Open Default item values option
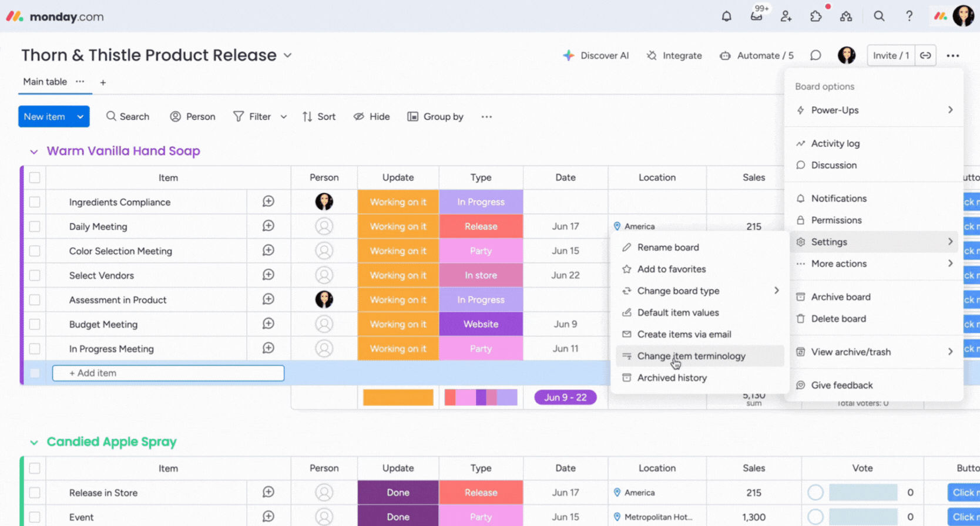 click(700, 312)
